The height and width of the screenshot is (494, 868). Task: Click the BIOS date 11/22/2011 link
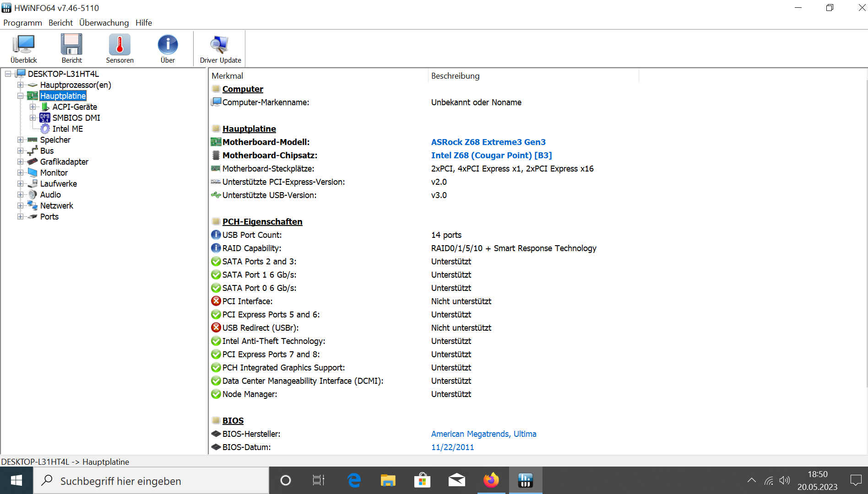453,447
